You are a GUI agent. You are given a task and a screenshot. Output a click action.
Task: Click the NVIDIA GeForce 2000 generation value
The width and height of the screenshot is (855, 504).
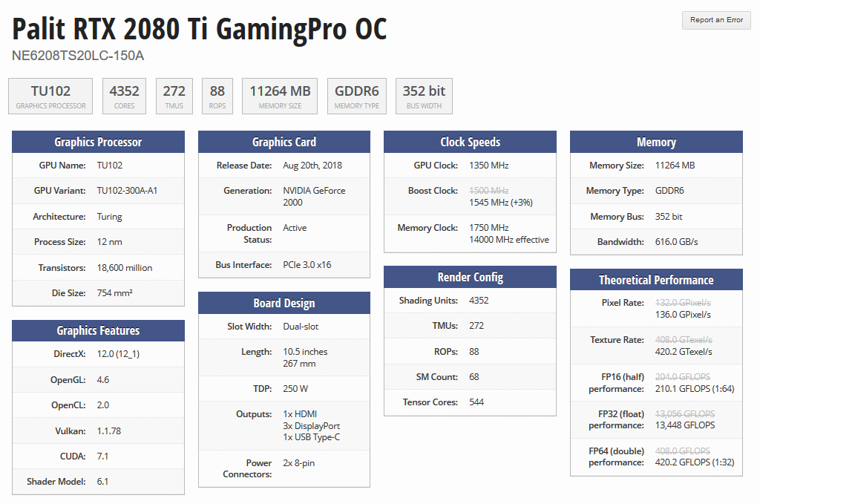coord(314,197)
